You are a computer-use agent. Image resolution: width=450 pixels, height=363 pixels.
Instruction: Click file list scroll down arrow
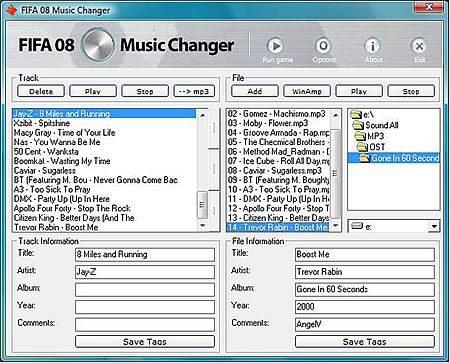point(336,226)
